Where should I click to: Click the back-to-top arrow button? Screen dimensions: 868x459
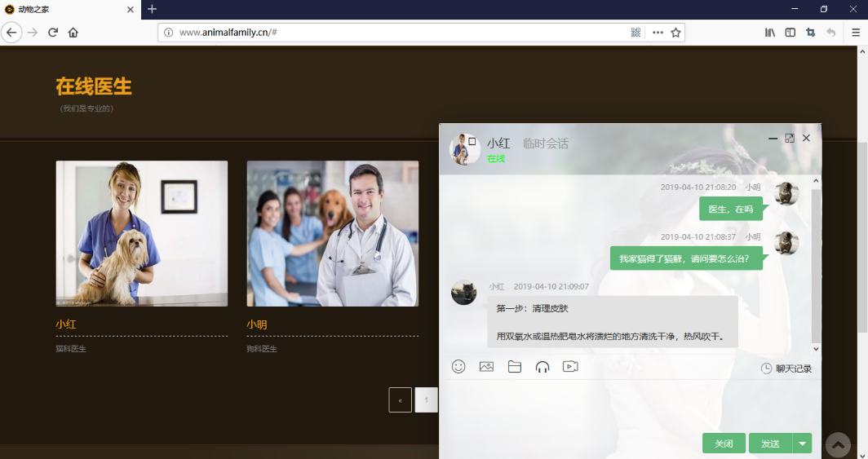click(x=838, y=445)
